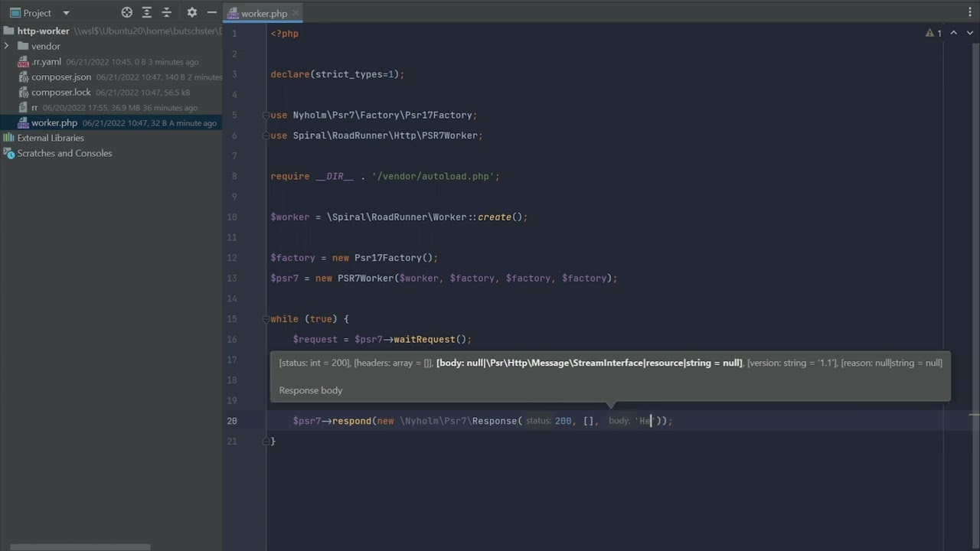Select http-worker root folder

[44, 31]
